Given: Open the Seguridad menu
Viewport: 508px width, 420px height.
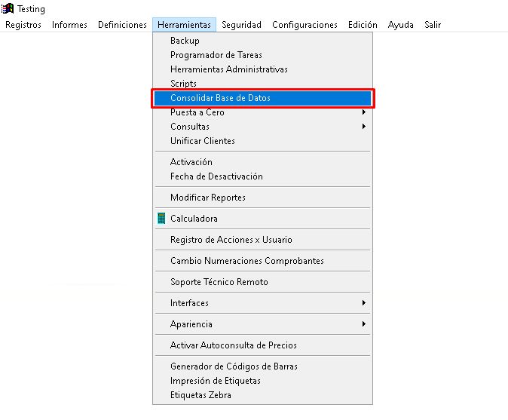Looking at the screenshot, I should coord(241,25).
